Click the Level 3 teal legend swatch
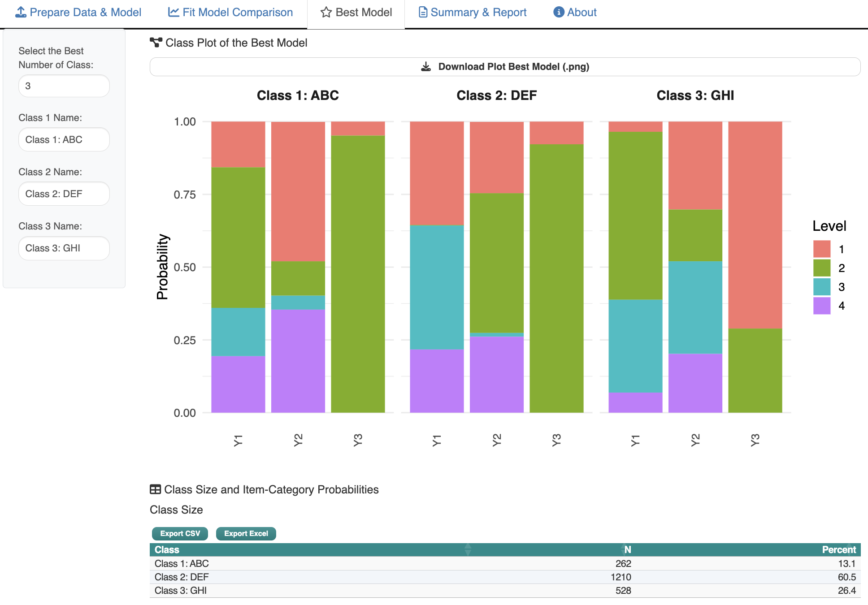 (x=821, y=287)
